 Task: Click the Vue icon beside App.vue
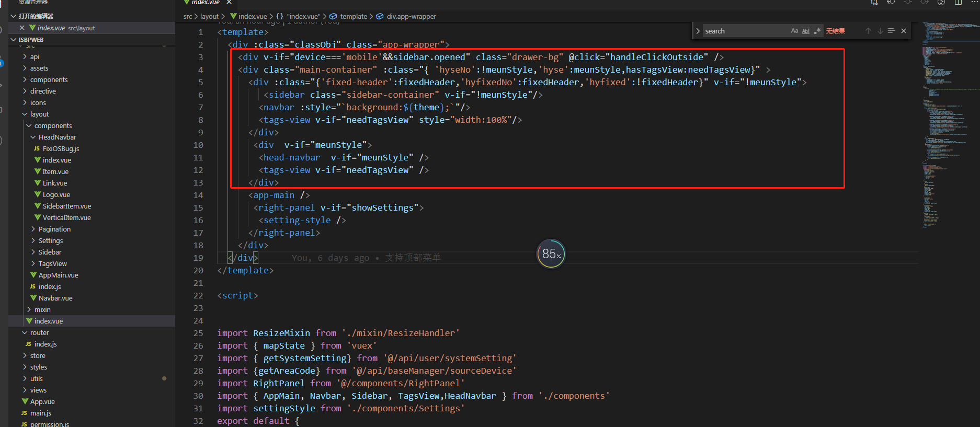click(25, 401)
